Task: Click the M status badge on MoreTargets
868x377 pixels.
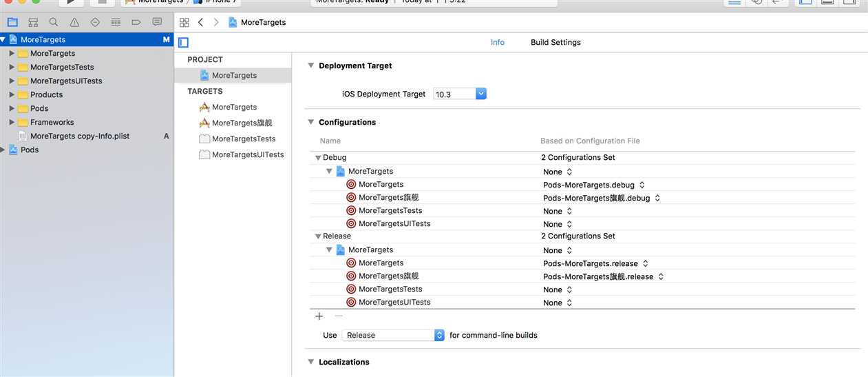Action: [x=166, y=39]
